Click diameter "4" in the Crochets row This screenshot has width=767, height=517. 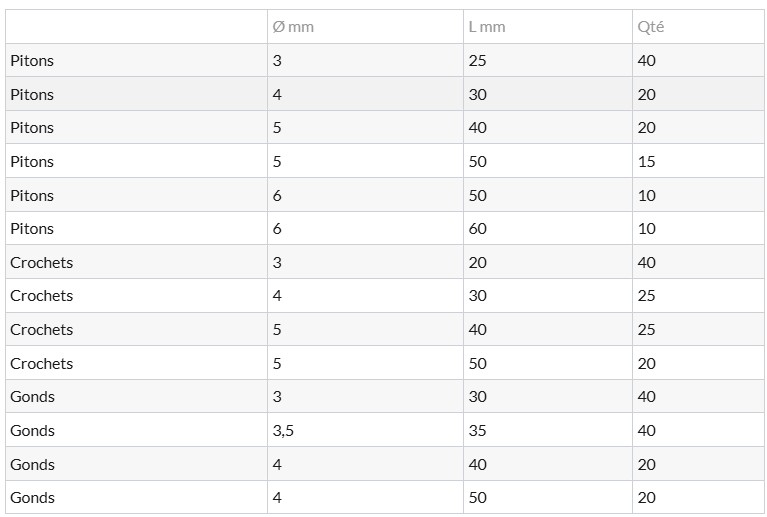(x=277, y=296)
